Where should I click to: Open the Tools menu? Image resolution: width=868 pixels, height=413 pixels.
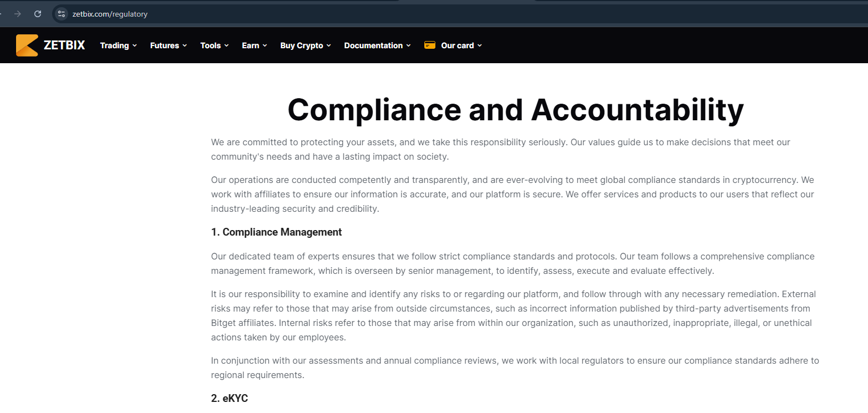click(x=214, y=45)
